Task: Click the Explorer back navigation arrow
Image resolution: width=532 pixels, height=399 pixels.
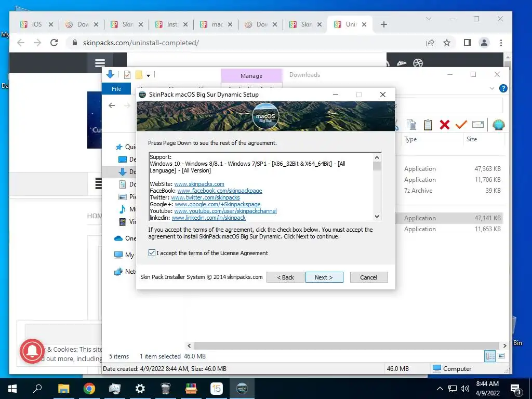Action: click(112, 105)
